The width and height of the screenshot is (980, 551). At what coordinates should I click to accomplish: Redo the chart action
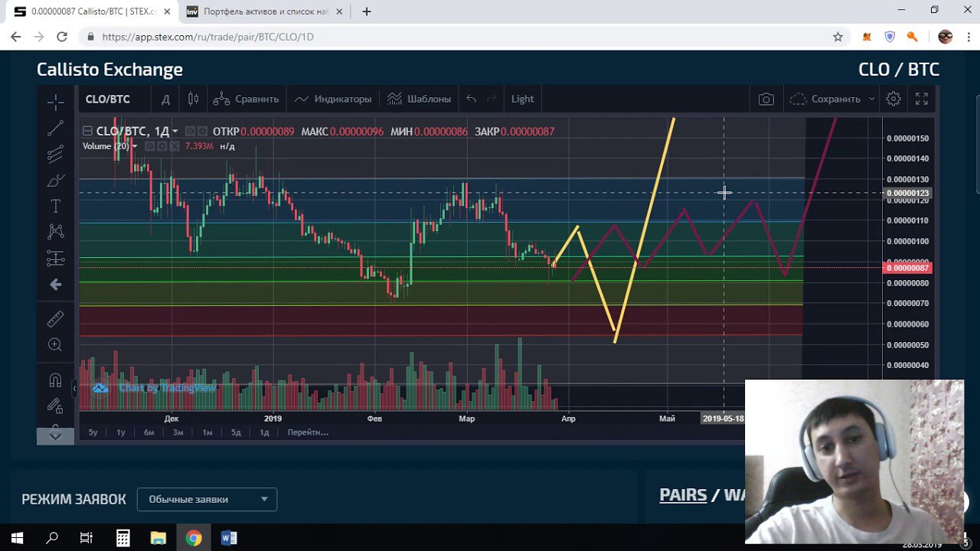[492, 99]
